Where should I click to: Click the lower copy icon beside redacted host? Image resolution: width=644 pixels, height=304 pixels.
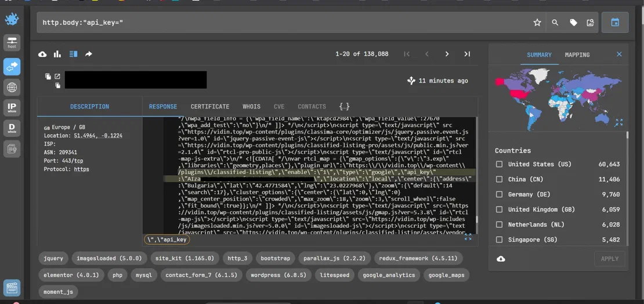[x=57, y=85]
